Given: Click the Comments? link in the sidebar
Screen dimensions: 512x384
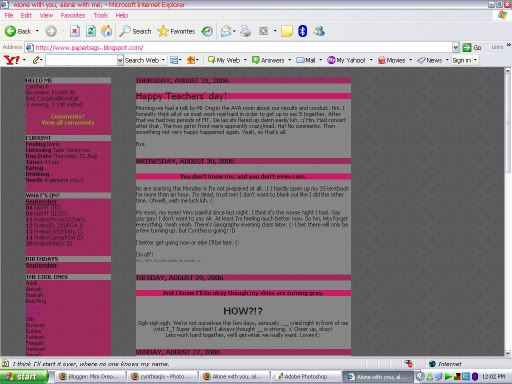Looking at the screenshot, I should [x=68, y=117].
